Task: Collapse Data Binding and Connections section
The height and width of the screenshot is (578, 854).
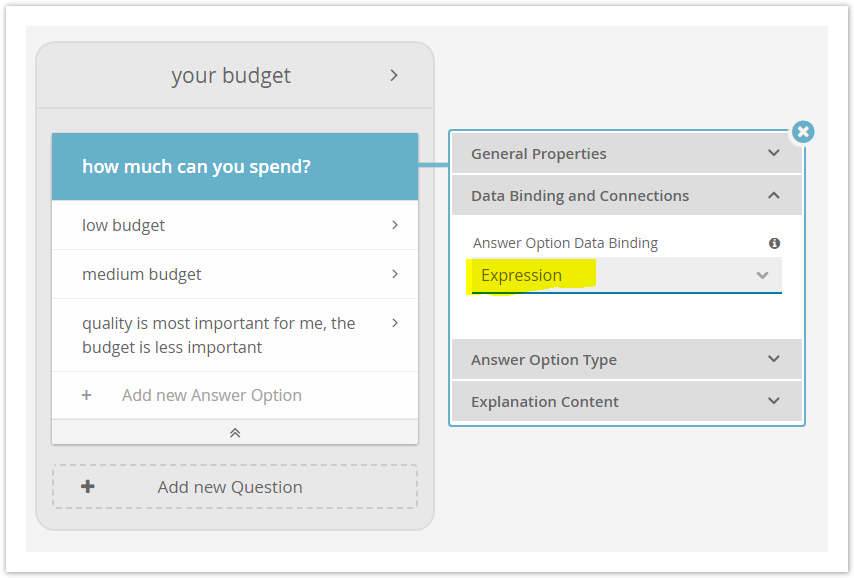Action: [x=626, y=196]
